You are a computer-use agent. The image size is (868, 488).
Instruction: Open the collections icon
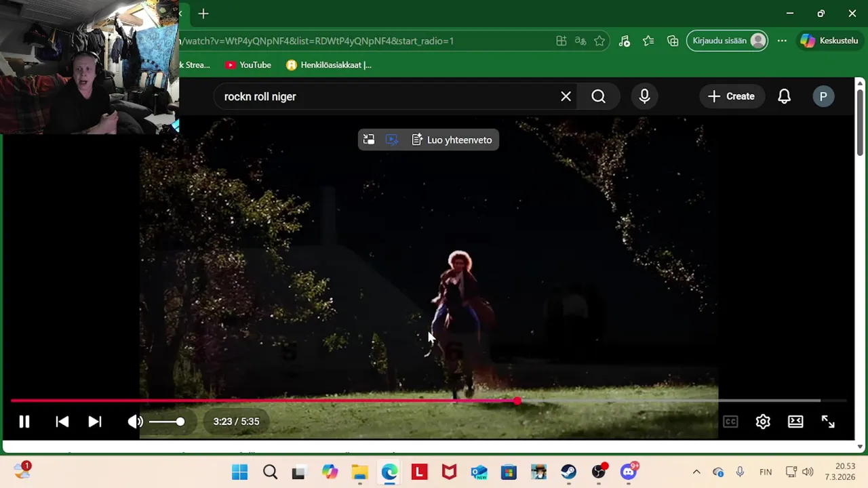[x=673, y=41]
